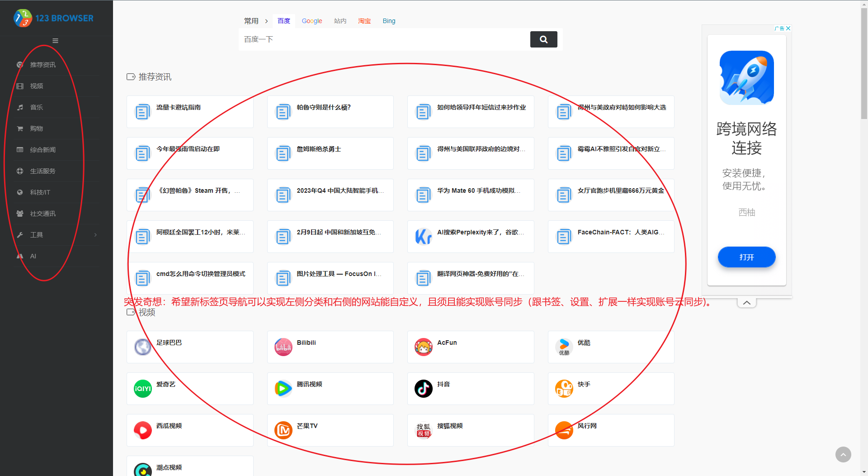Open article 詹姆斯绝杀勇士
868x476 pixels.
pyautogui.click(x=330, y=153)
